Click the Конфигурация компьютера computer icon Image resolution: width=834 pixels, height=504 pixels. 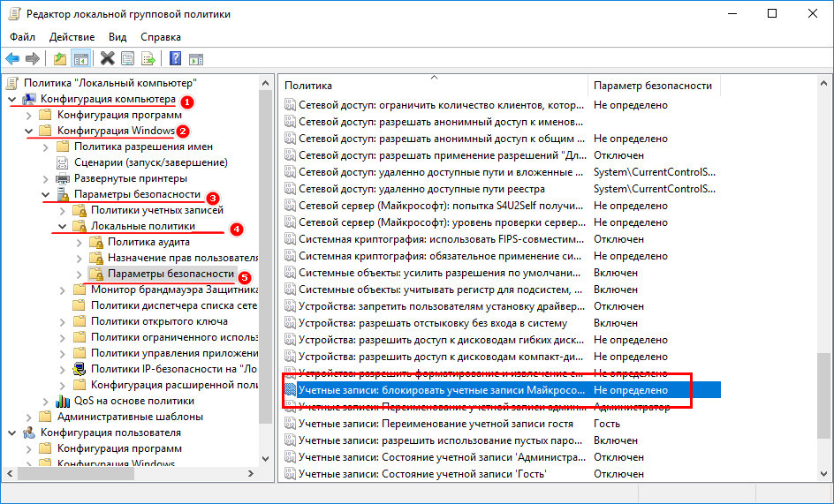click(29, 99)
